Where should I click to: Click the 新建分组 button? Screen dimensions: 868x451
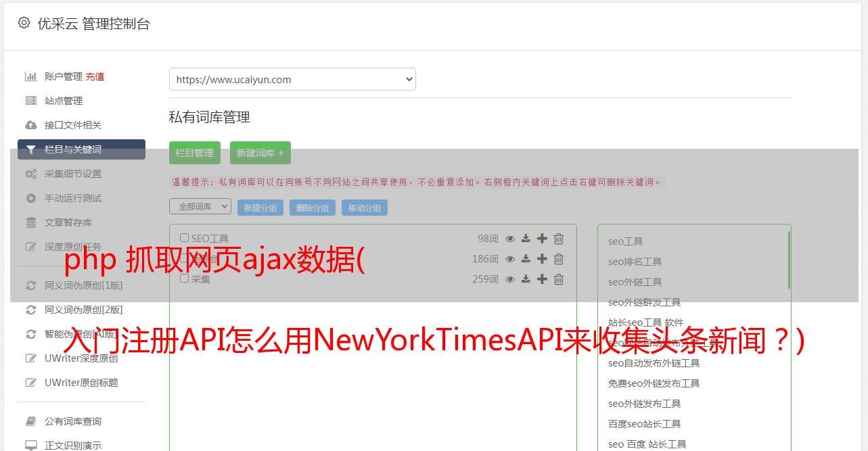click(x=260, y=208)
